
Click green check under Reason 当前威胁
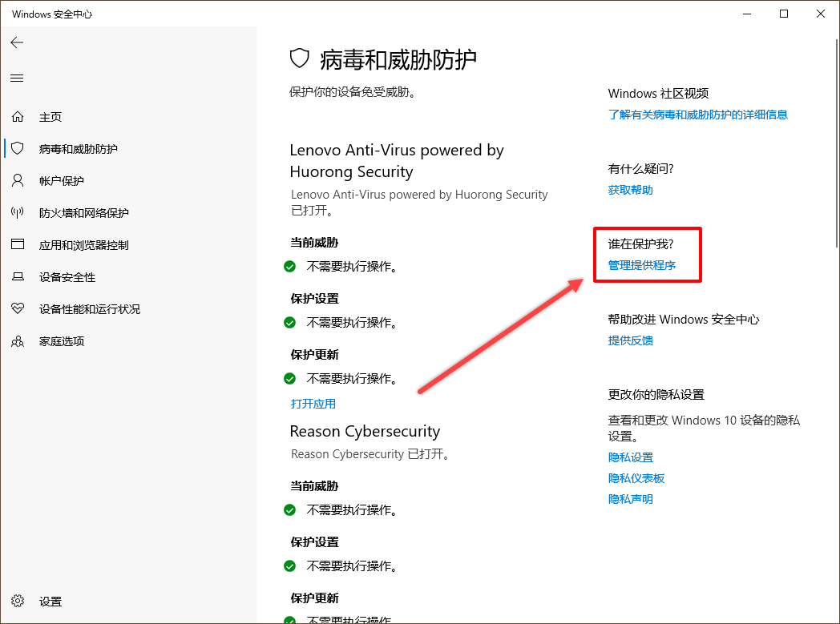point(290,510)
